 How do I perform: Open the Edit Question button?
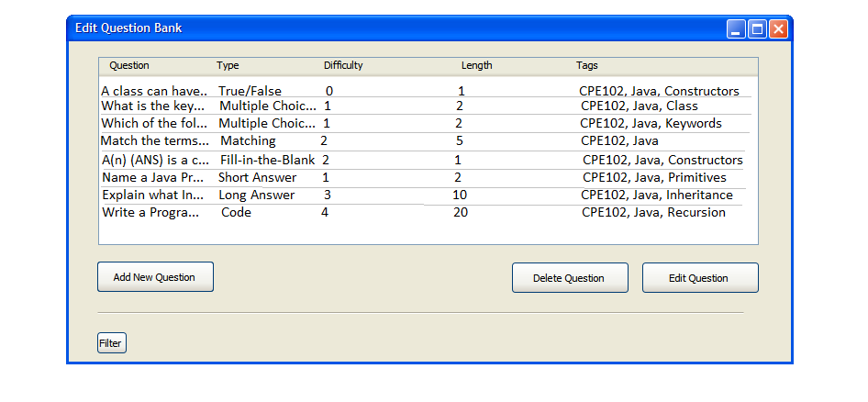click(699, 278)
